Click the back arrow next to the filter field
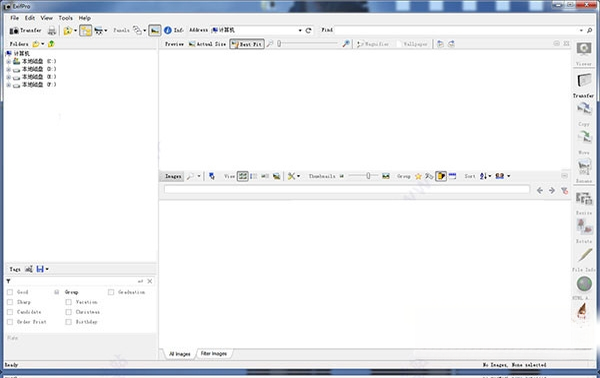600x378 pixels. tap(540, 190)
